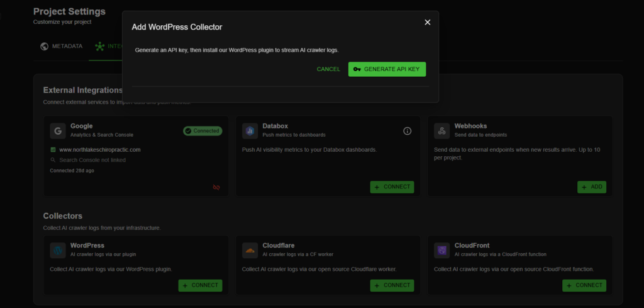
Task: Click the Cloudflare card title
Action: [279, 246]
